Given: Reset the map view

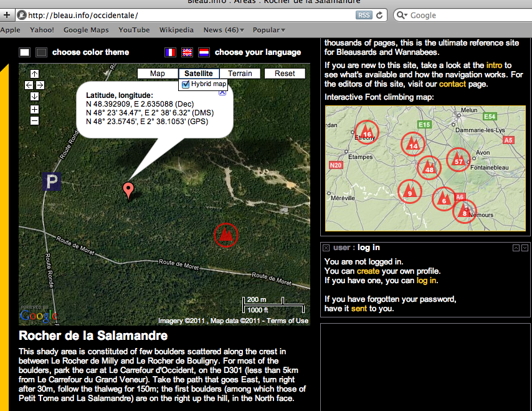Looking at the screenshot, I should pyautogui.click(x=285, y=74).
